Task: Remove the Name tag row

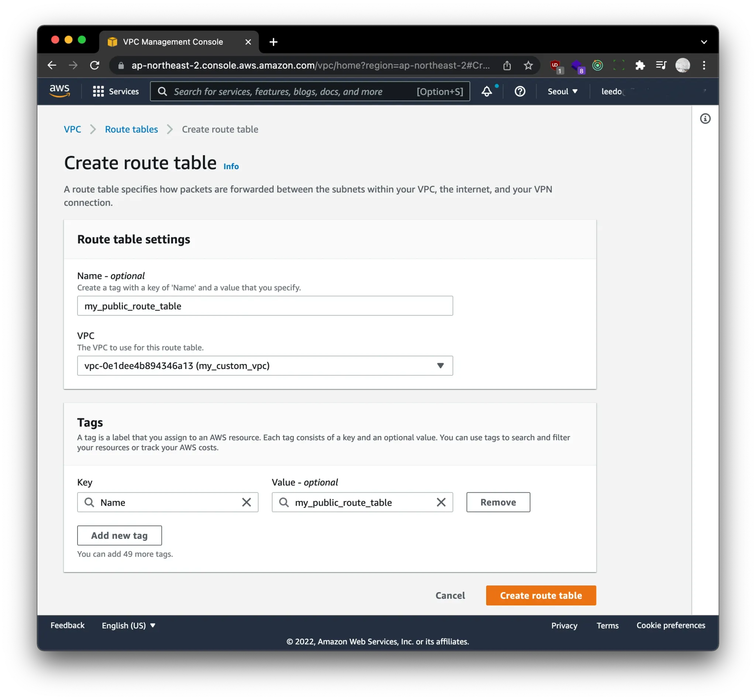Action: [x=498, y=502]
